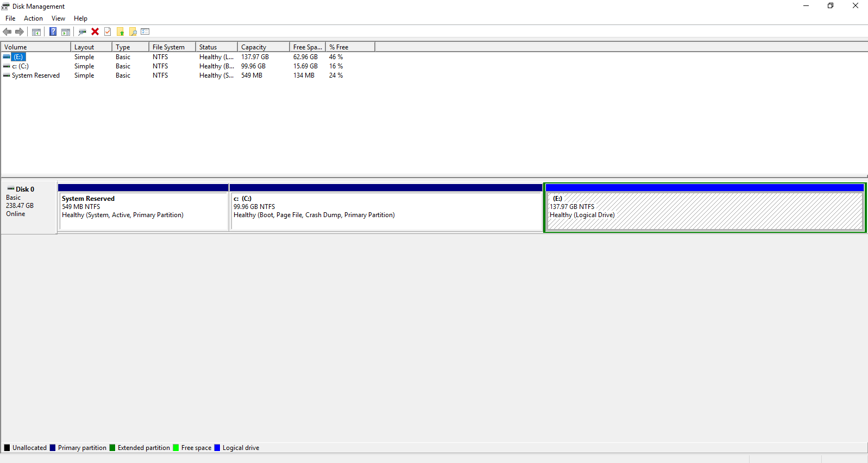Click the Back arrow in the toolbar
Screen dimensions: 868x463
click(x=7, y=31)
